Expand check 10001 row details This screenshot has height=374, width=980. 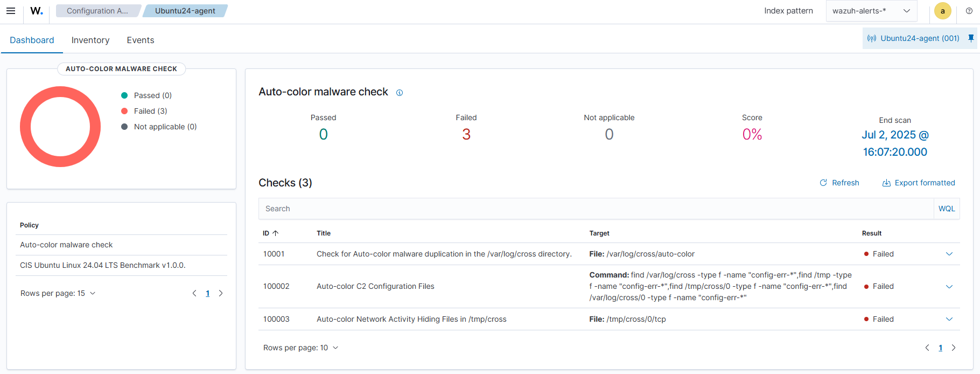click(x=949, y=254)
